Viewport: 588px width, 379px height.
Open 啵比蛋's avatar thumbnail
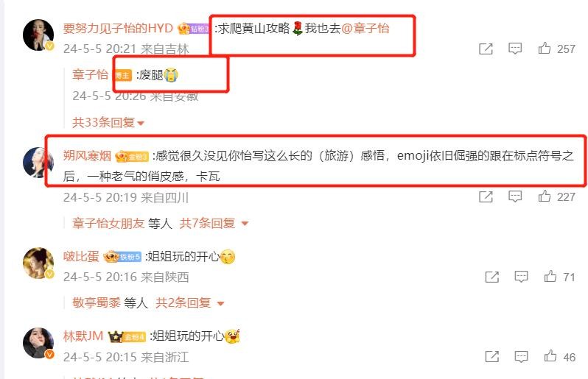38,263
